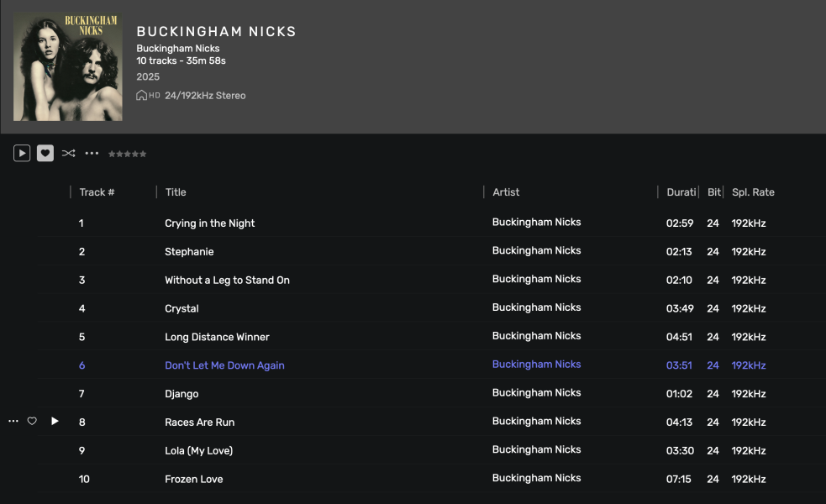Open the artist link on Crystal row
826x504 pixels.
536,307
